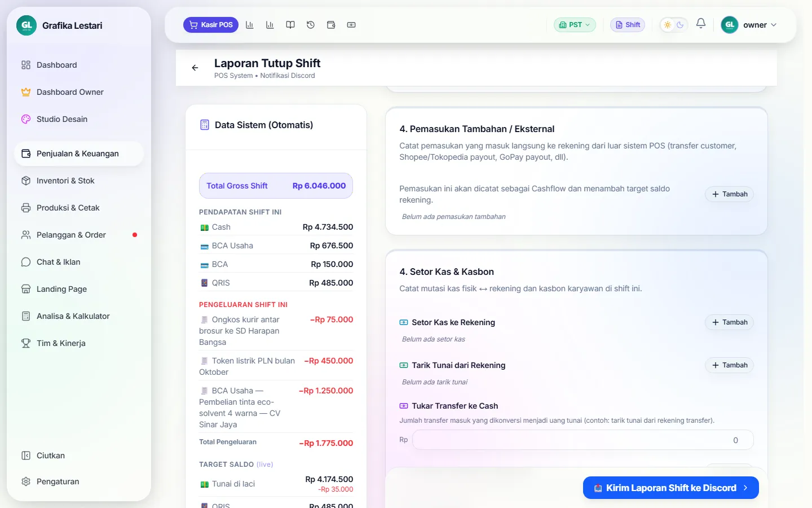Click the first bar chart toolbar icon
812x508 pixels.
coord(250,25)
